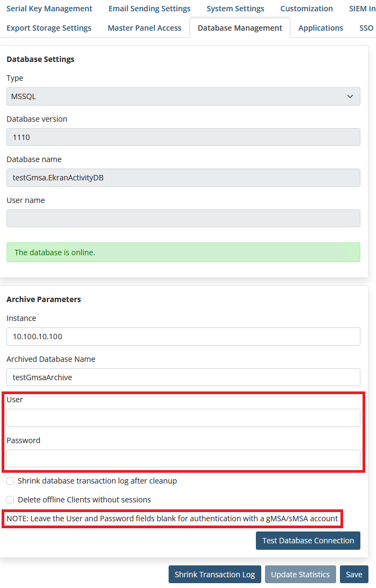Open Master Panel Access tab

tap(144, 28)
